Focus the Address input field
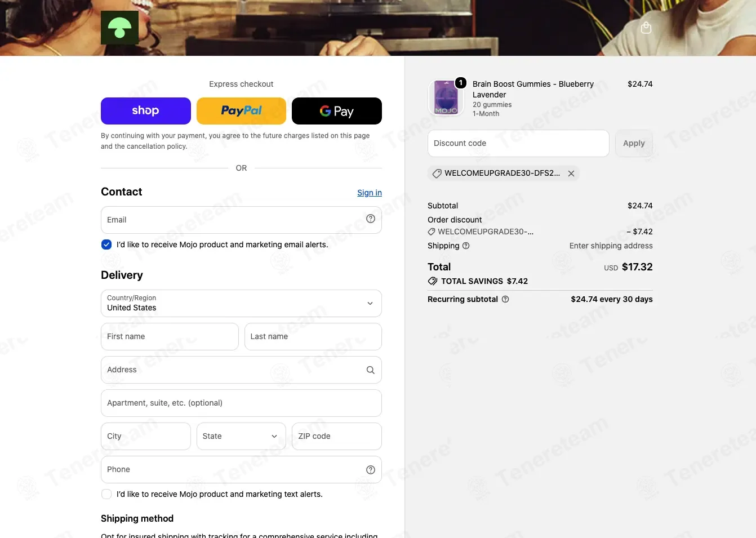 (241, 370)
